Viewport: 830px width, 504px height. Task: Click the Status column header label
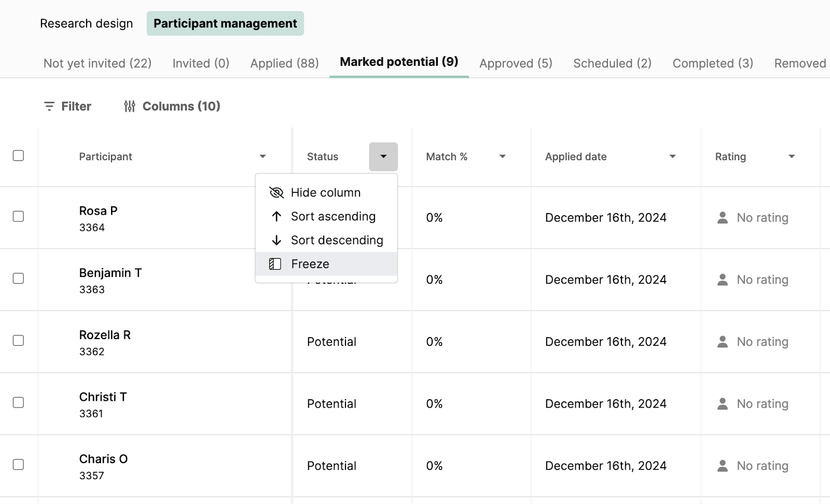(322, 157)
